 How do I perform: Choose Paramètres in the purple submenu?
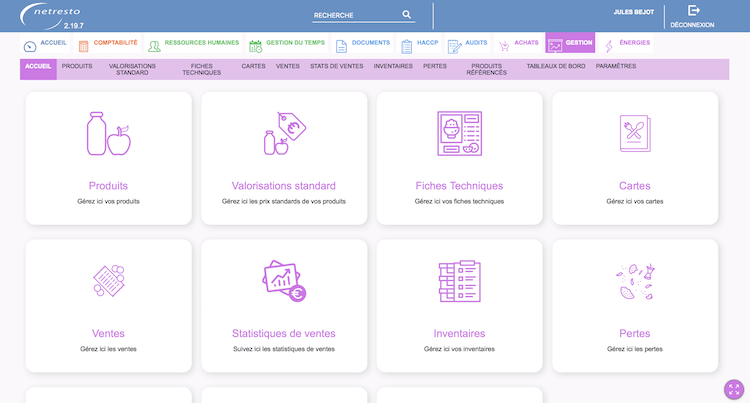point(615,66)
